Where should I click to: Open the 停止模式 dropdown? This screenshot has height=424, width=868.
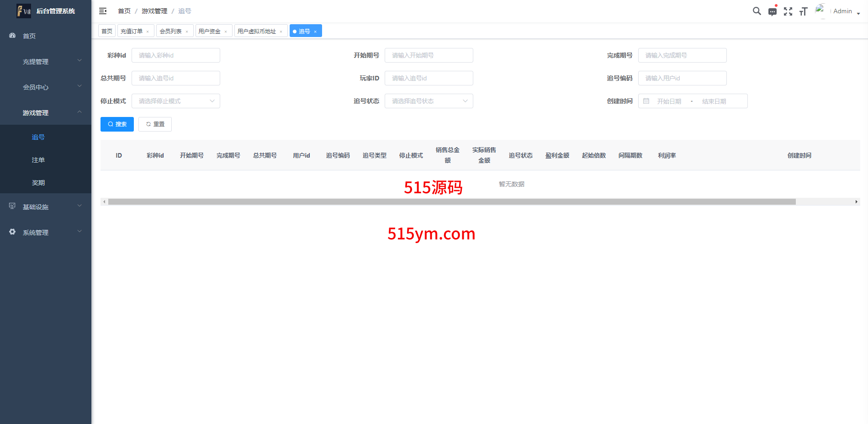(175, 101)
